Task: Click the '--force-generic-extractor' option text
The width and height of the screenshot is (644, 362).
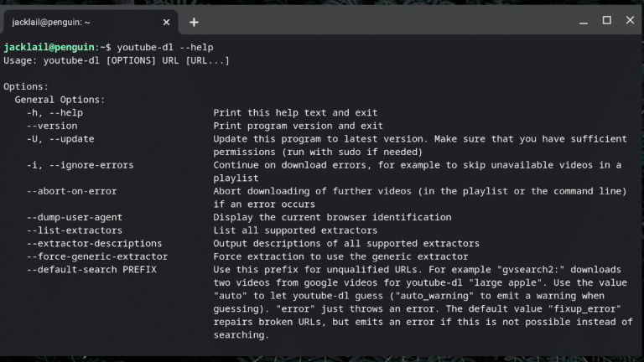Action: [x=97, y=256]
